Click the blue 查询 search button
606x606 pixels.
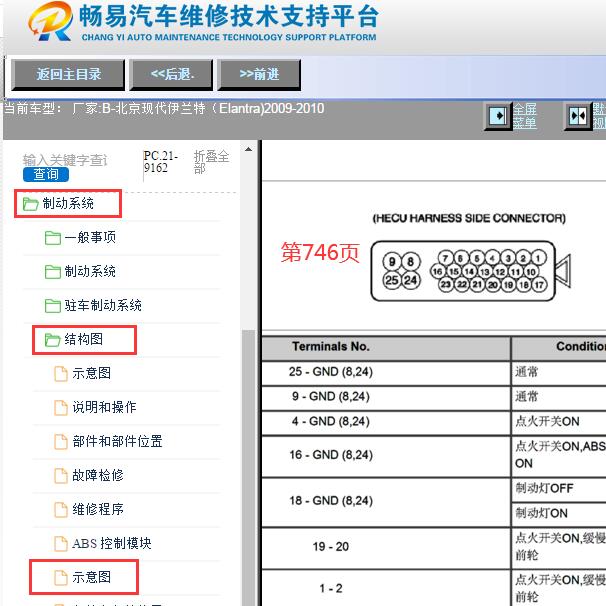(46, 174)
